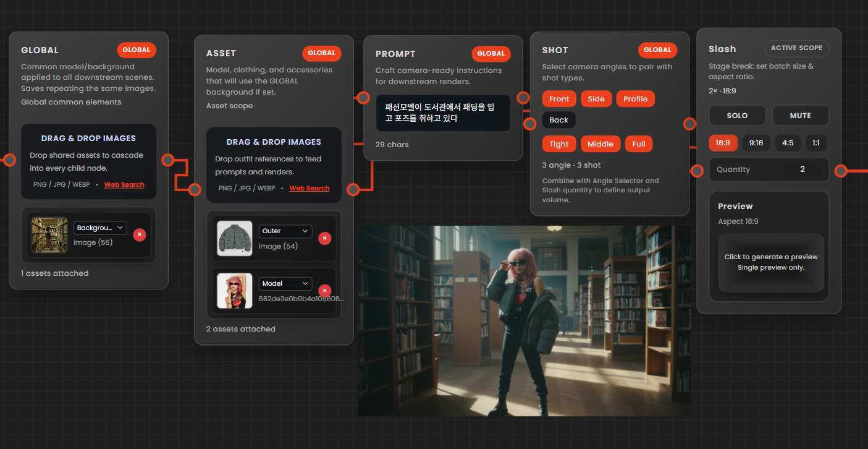Remove the Outer image (54) asset
868x449 pixels.
(324, 238)
